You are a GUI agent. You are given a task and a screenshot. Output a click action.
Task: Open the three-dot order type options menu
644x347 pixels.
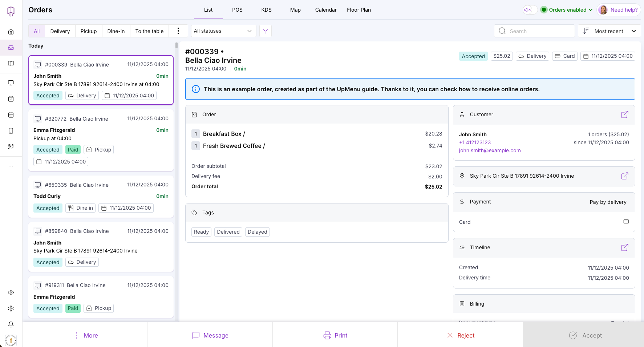178,31
